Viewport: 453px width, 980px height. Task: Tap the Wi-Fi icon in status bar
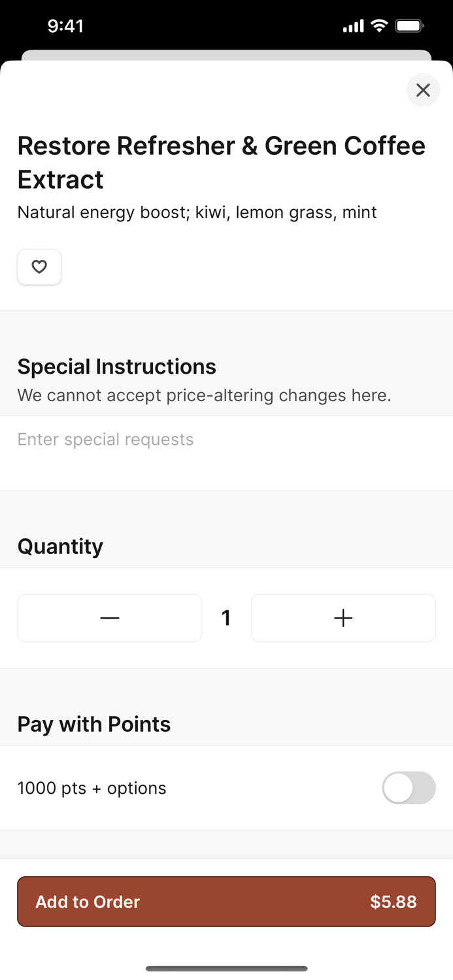click(x=379, y=26)
